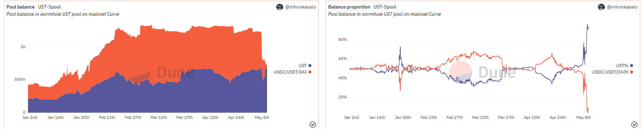Image resolution: width=644 pixels, height=129 pixels.
Task: Click UST-3pool query name on right panel
Action: click(x=385, y=7)
